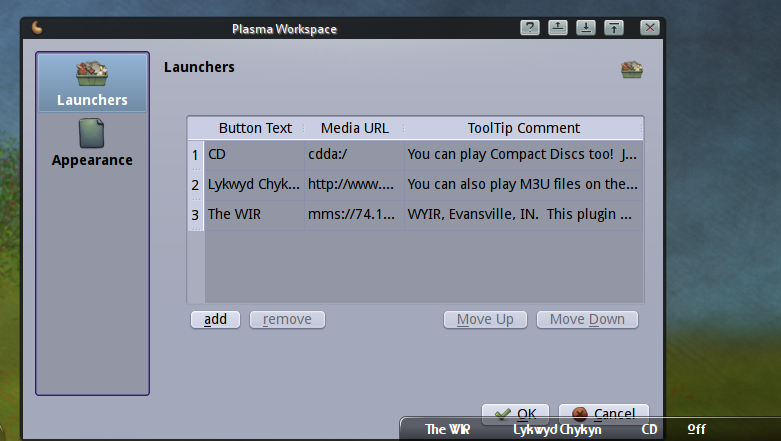The image size is (781, 441).
Task: Select row header number 2
Action: coord(196,185)
